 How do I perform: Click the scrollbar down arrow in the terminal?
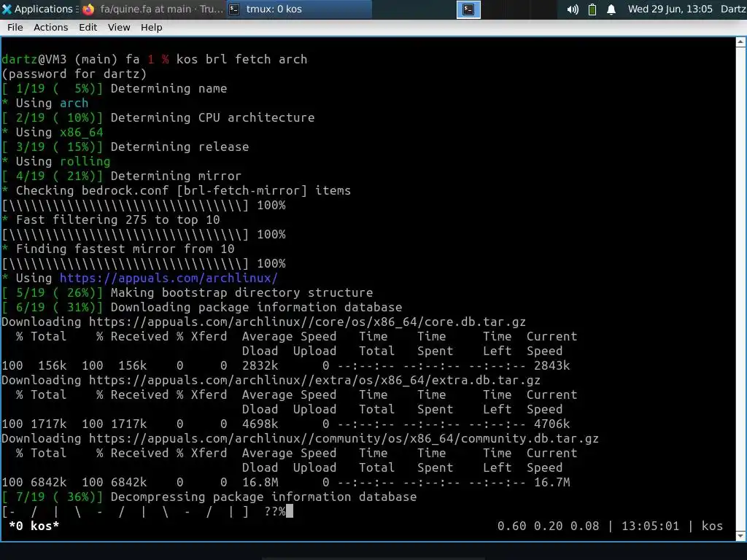coord(741,536)
